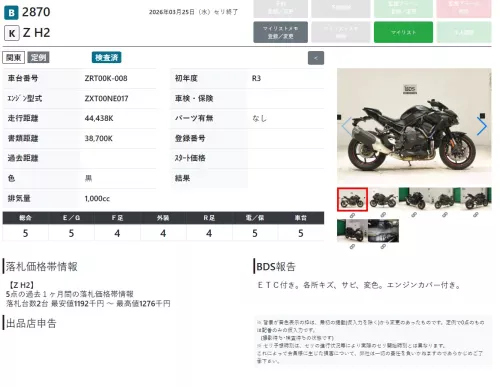
Task: Select the 定例 tag
Action: pos(38,57)
